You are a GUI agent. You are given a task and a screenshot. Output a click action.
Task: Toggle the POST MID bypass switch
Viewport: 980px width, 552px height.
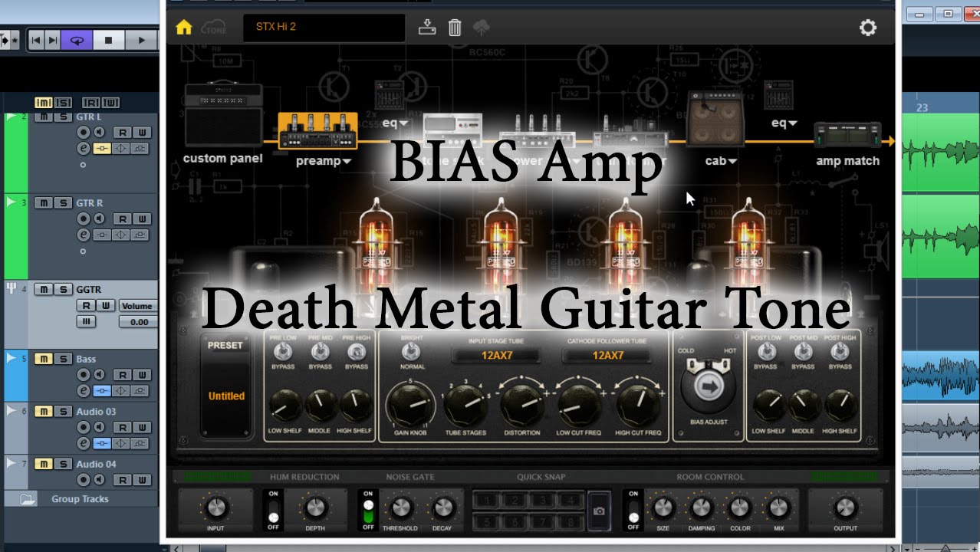[803, 352]
